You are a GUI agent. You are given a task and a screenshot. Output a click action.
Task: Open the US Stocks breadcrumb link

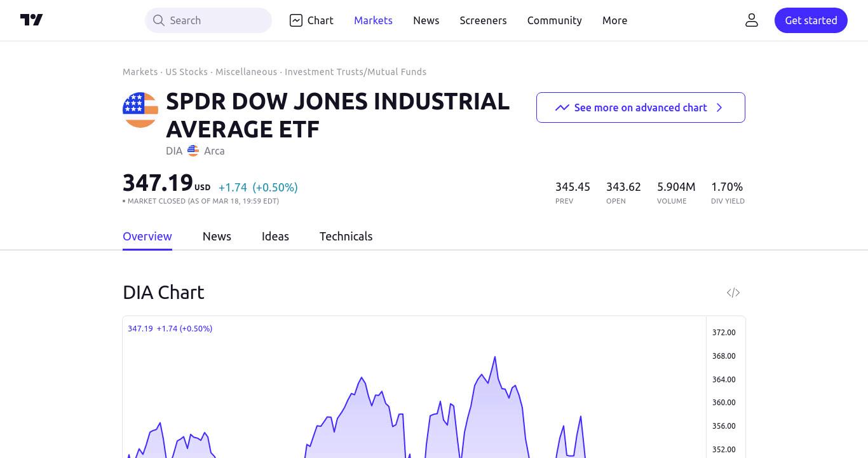(186, 72)
